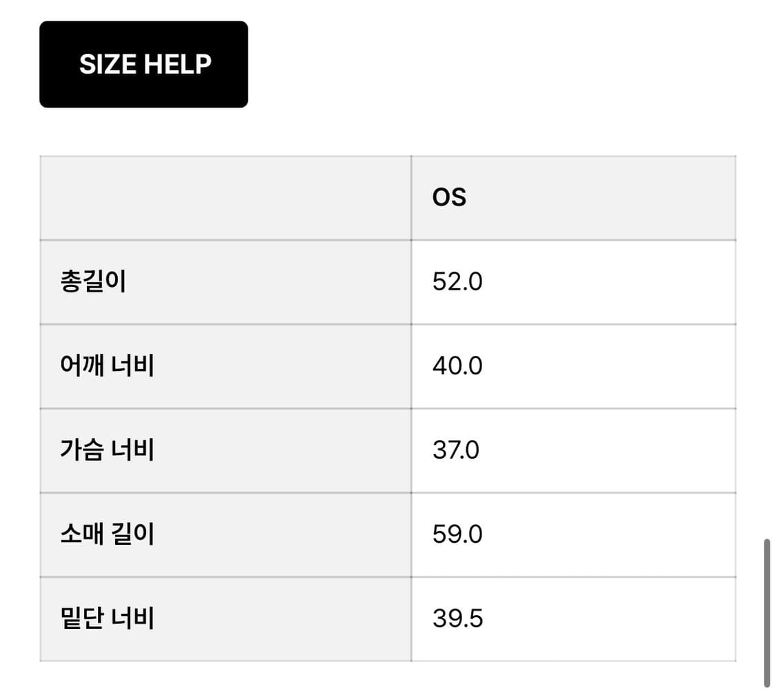The image size is (776, 700).
Task: Click the SIZE HELP button
Action: click(143, 64)
